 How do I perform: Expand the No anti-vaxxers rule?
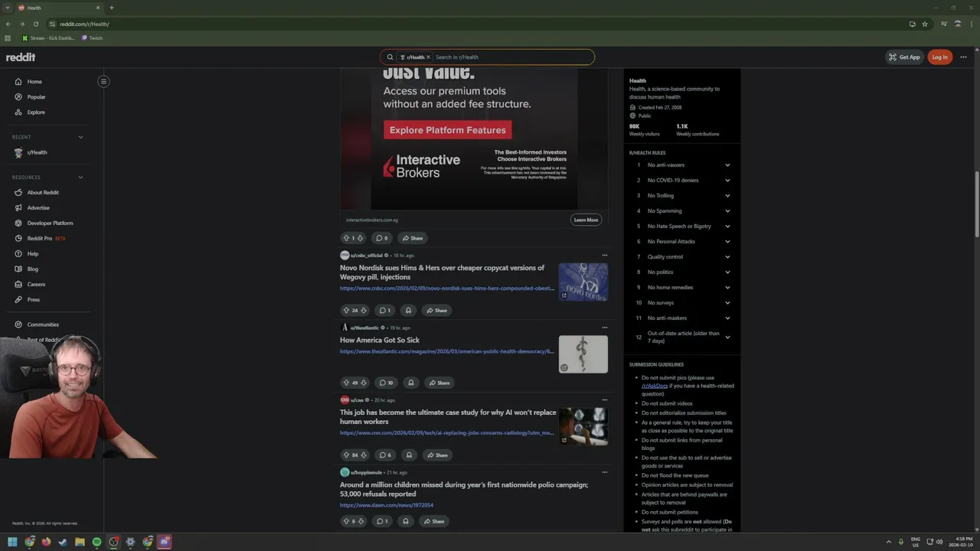[x=727, y=165]
